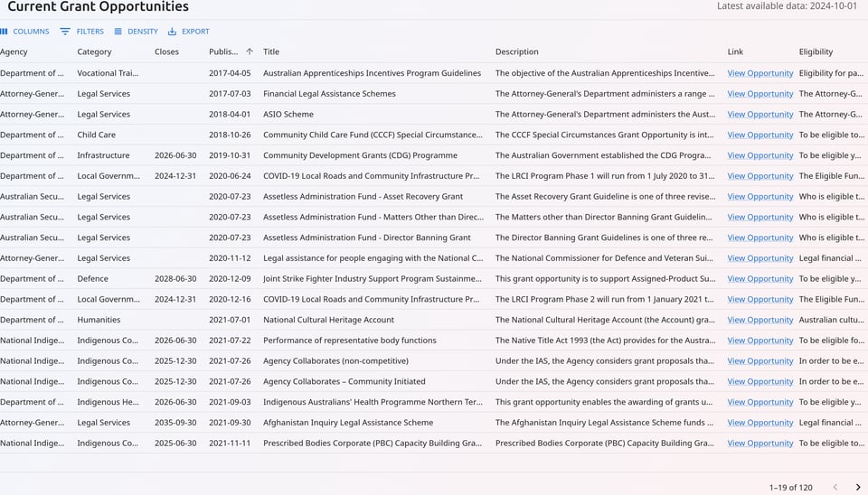This screenshot has width=868, height=495.
Task: Open View Opportunity for Community Development Grants
Action: [x=759, y=155]
